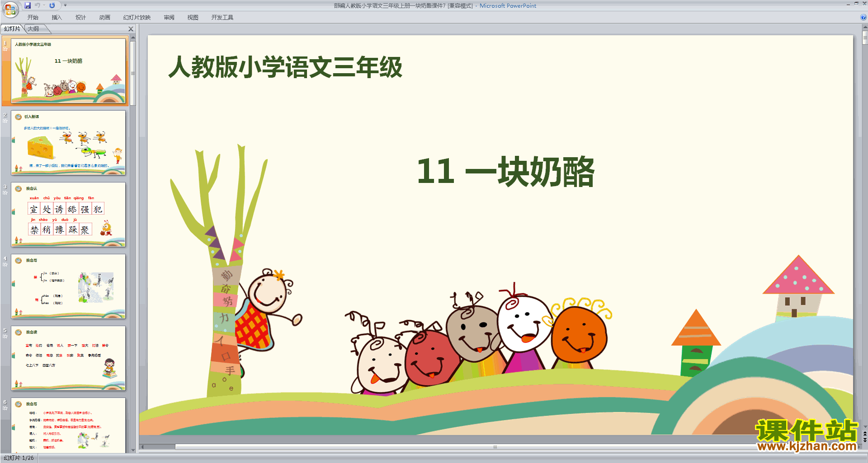Open the 开始 ribbon tab
Viewport: 868px width, 463px height.
coord(33,18)
